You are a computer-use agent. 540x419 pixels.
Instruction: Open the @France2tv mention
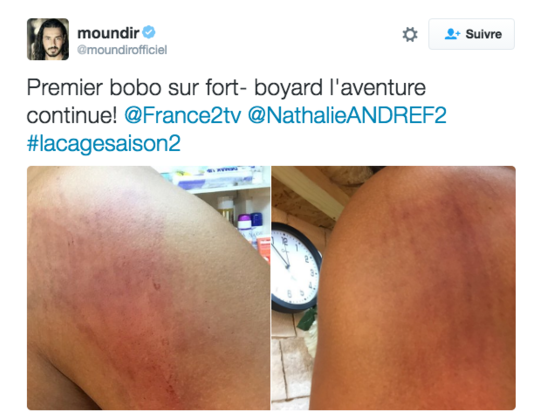coord(183,115)
